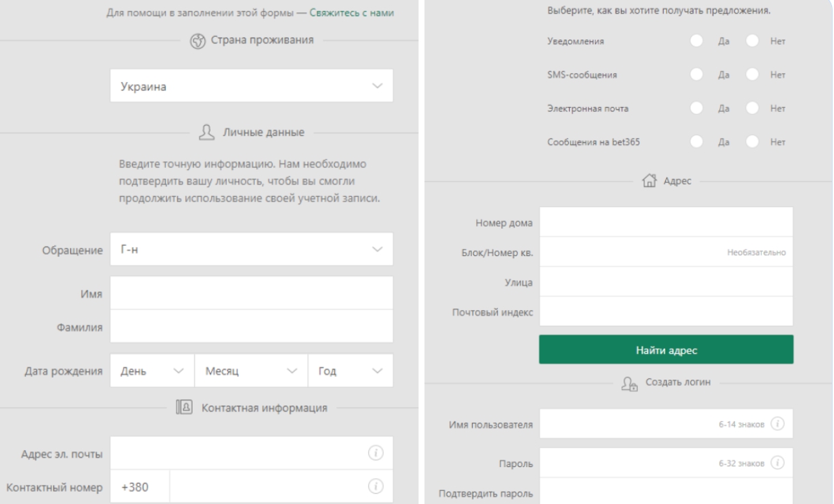834x504 pixels.
Task: Focus the Почтовый индекс input field
Action: coord(665,311)
